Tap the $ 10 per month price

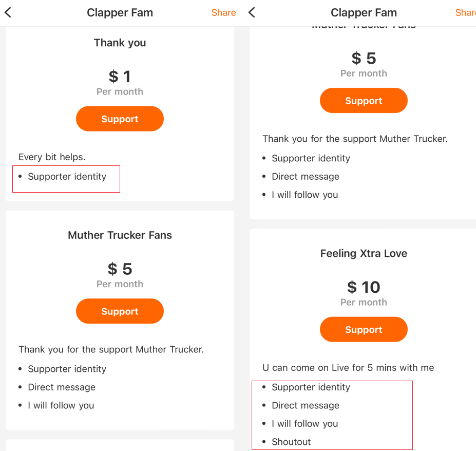364,287
